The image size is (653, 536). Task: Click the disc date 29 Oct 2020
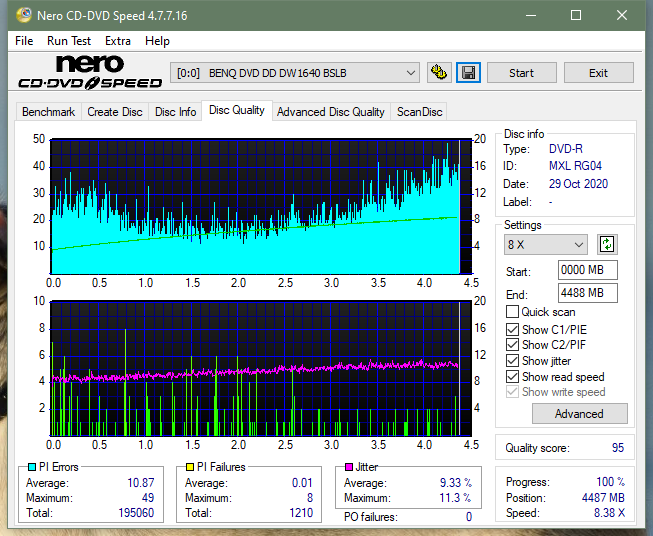tap(578, 184)
